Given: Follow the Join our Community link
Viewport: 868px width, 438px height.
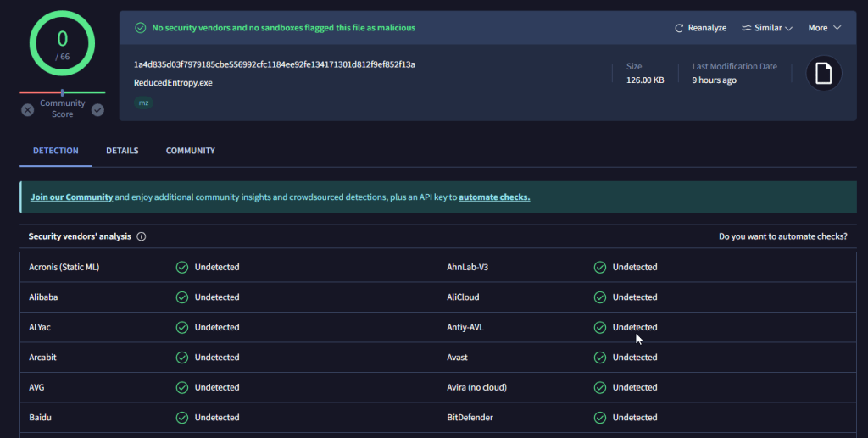Looking at the screenshot, I should [x=71, y=197].
